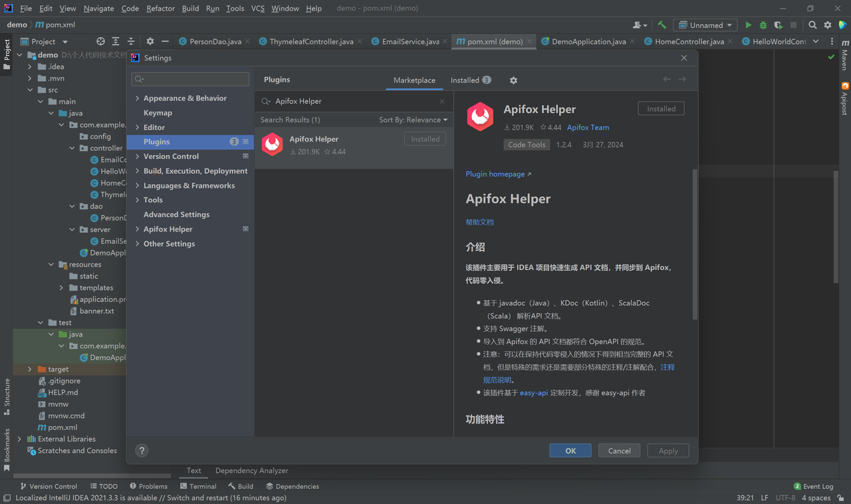The height and width of the screenshot is (504, 851).
Task: Open the 帮助文档 help link
Action: point(479,222)
